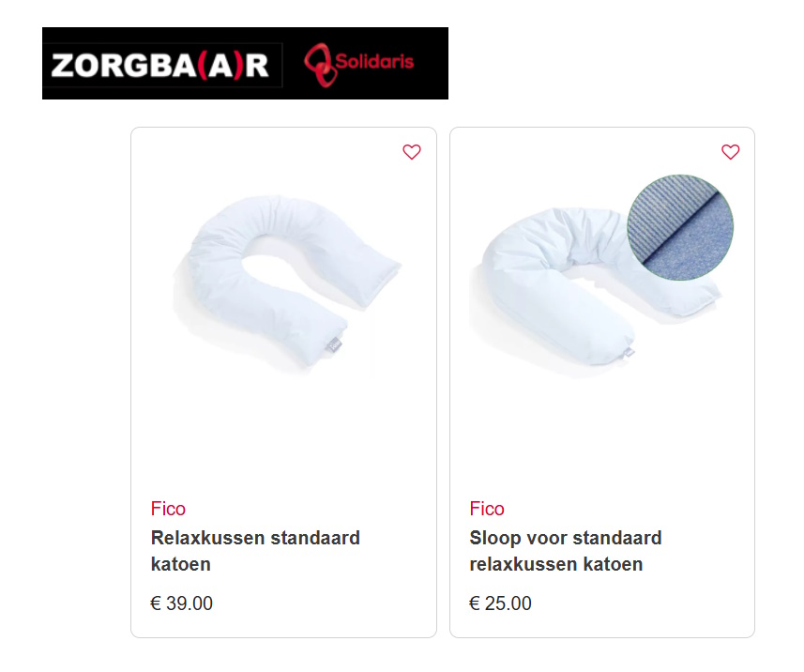Open Relaxkussen standaard katoen product title
Image resolution: width=804 pixels, height=672 pixels.
(255, 551)
